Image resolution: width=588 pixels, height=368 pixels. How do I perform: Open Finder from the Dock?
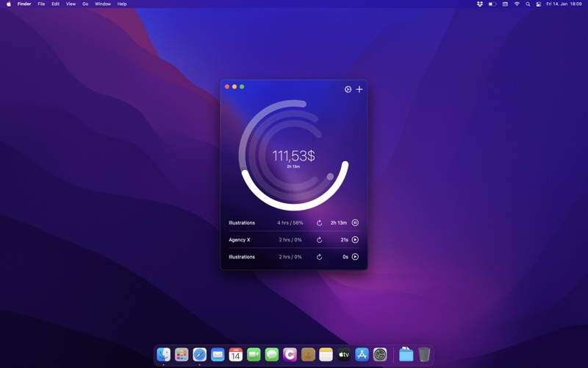163,354
